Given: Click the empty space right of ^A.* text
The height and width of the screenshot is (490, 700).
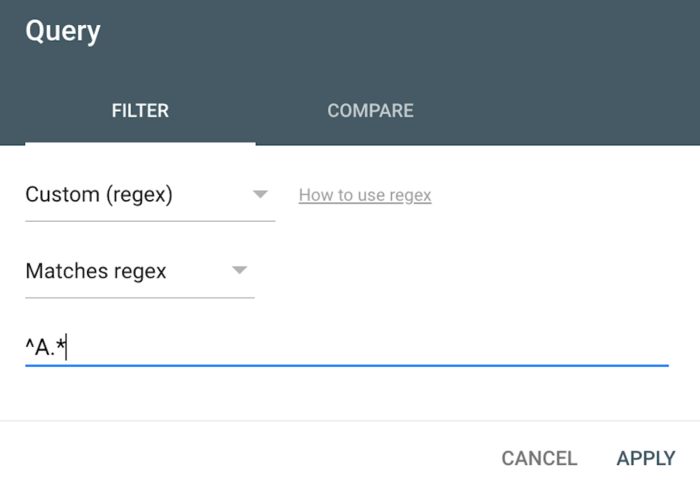Looking at the screenshot, I should 400,347.
